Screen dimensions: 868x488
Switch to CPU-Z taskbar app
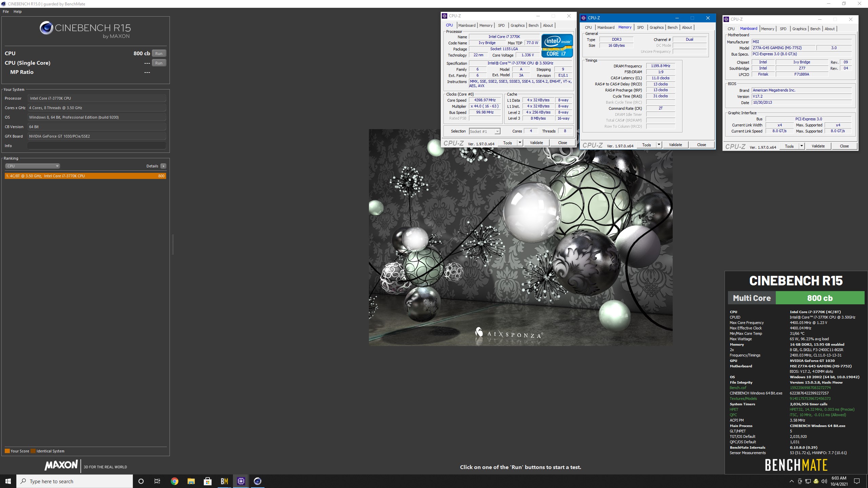coord(241,481)
